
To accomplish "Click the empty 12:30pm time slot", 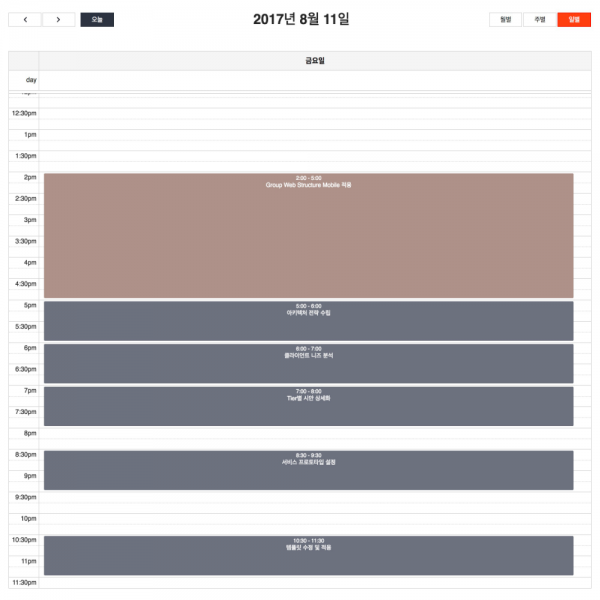I will click(x=308, y=113).
